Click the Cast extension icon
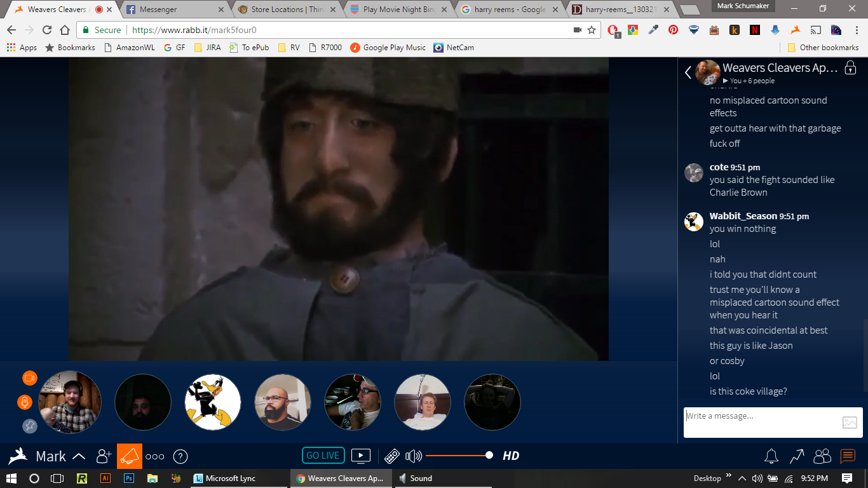868x488 pixels. coord(816,30)
